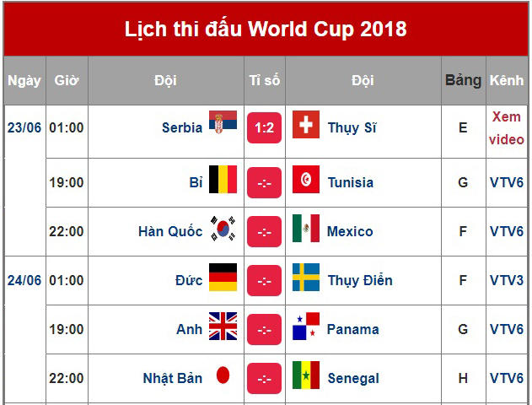
Task: Open the Xem video link
Action: [507, 128]
